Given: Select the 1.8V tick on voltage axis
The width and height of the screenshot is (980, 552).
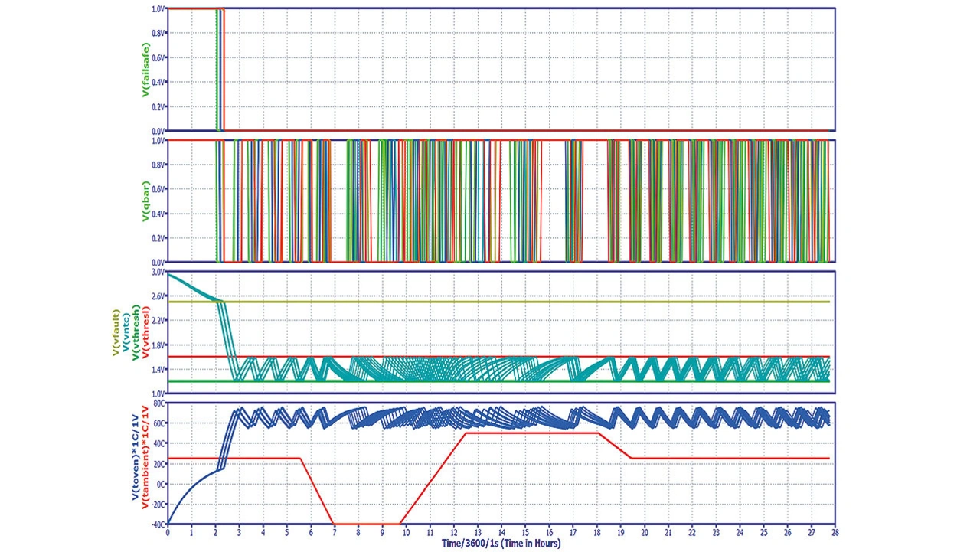Looking at the screenshot, I should click(158, 345).
